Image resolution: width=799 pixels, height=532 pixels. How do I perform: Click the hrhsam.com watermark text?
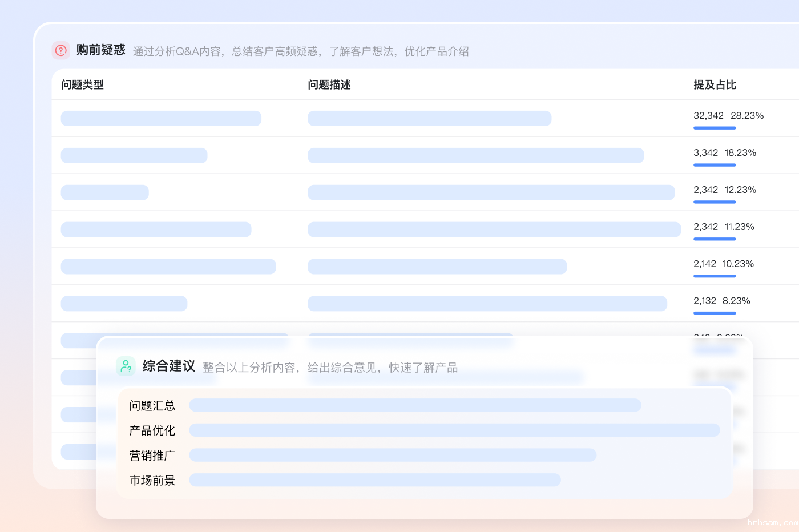click(772, 522)
